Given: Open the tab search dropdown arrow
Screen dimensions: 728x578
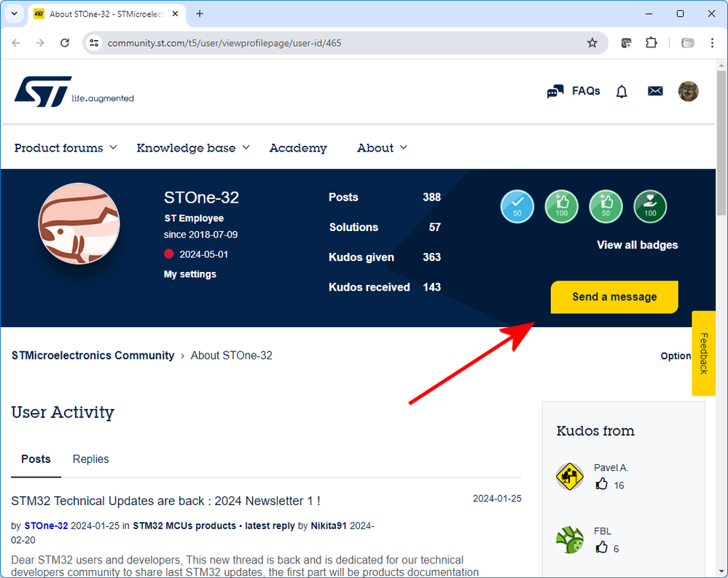Looking at the screenshot, I should tap(15, 13).
